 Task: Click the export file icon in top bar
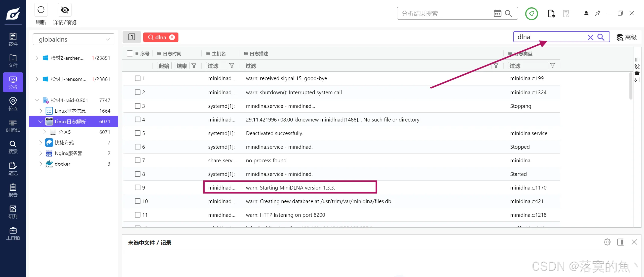[551, 14]
